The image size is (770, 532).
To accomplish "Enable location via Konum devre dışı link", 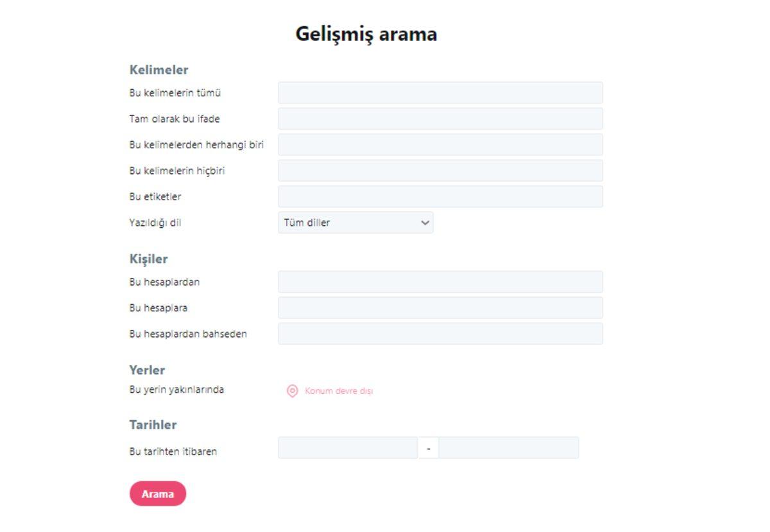I will [x=339, y=390].
